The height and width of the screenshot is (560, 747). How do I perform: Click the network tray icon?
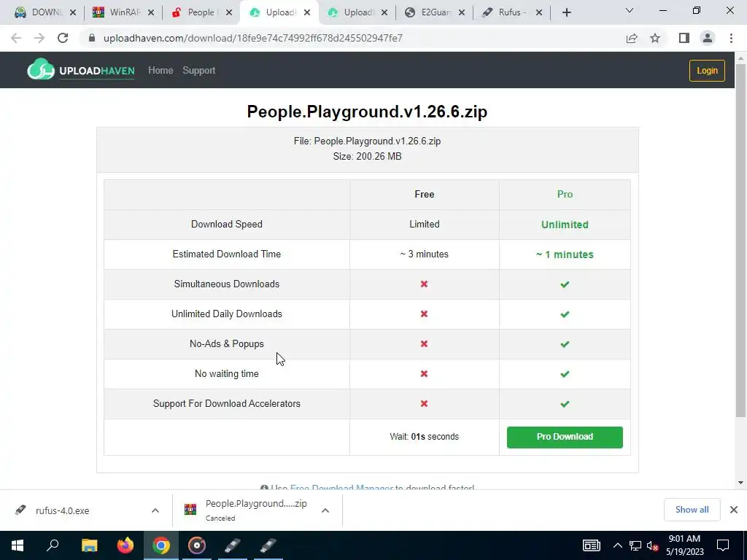(635, 545)
